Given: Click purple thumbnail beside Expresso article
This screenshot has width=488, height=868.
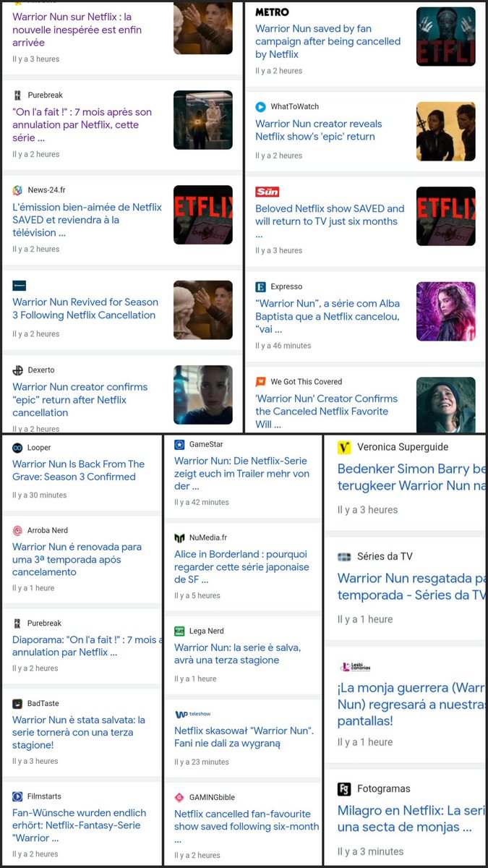Looking at the screenshot, I should 446,311.
